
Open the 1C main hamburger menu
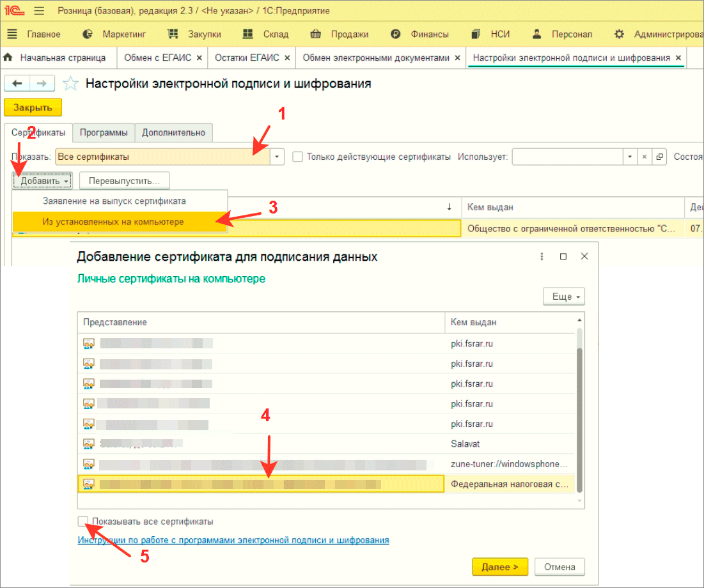(x=39, y=10)
